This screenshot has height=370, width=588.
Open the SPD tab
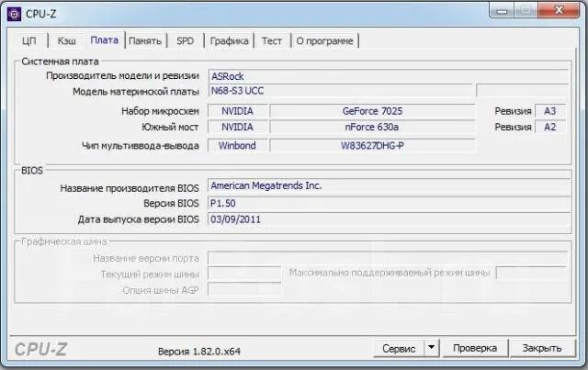pyautogui.click(x=186, y=40)
